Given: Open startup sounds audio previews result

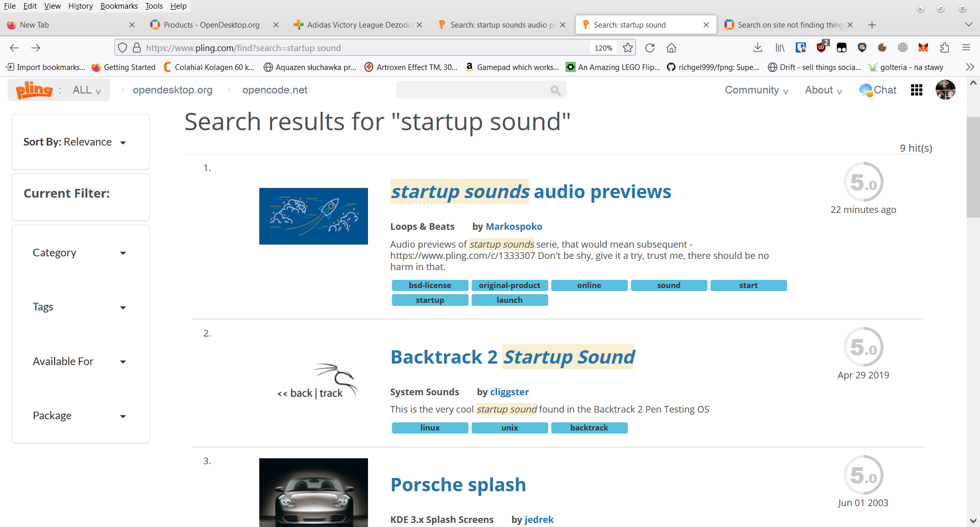Looking at the screenshot, I should [531, 191].
